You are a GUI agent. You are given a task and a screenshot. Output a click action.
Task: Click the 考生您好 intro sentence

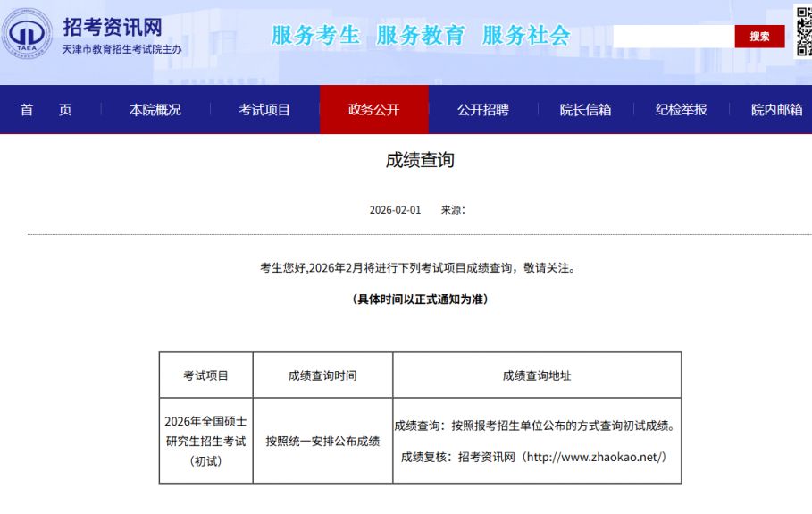[x=417, y=268]
